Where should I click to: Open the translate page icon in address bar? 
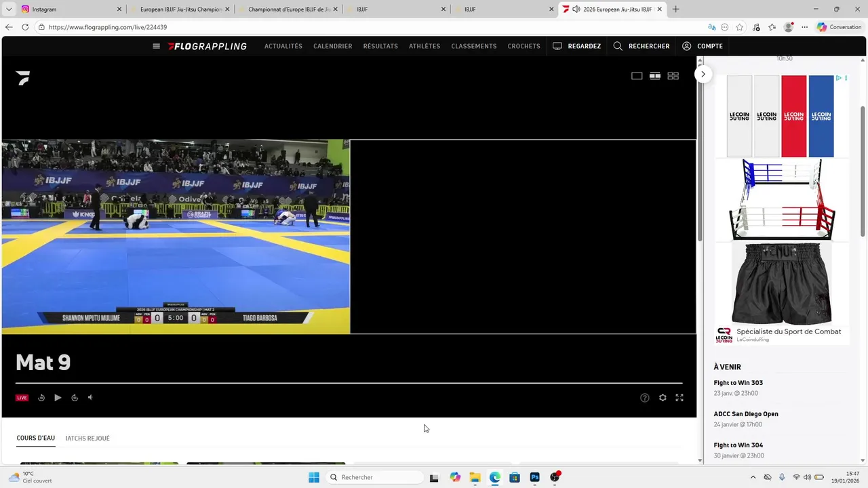click(711, 27)
